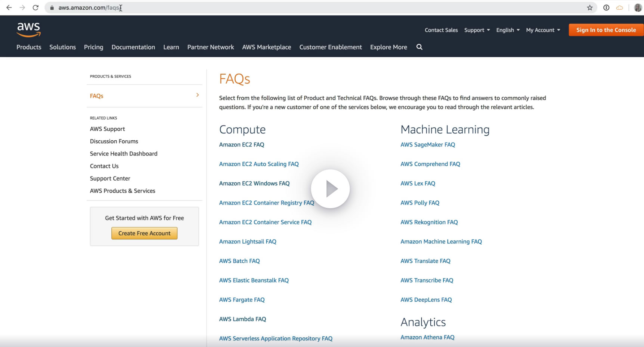The width and height of the screenshot is (644, 347).
Task: Click the "Compute" section heading
Action: coord(242,129)
